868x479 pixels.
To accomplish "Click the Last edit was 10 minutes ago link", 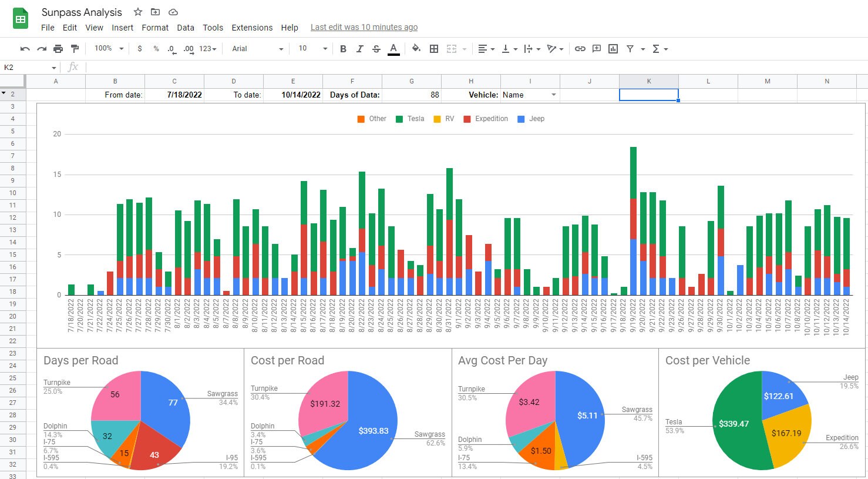I will tap(364, 27).
